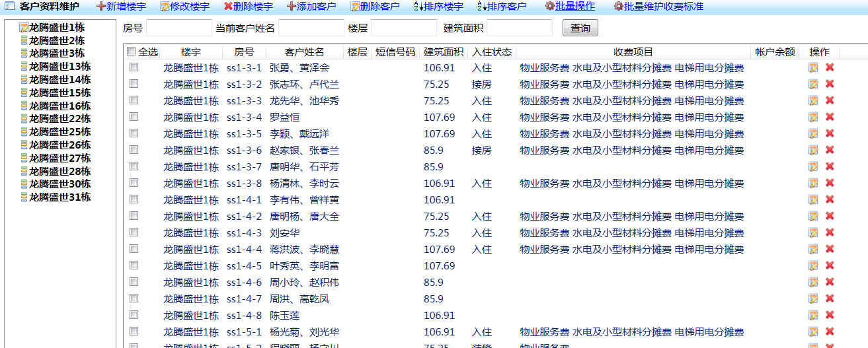Click the edit icon for room ss1-3-1

click(x=813, y=67)
